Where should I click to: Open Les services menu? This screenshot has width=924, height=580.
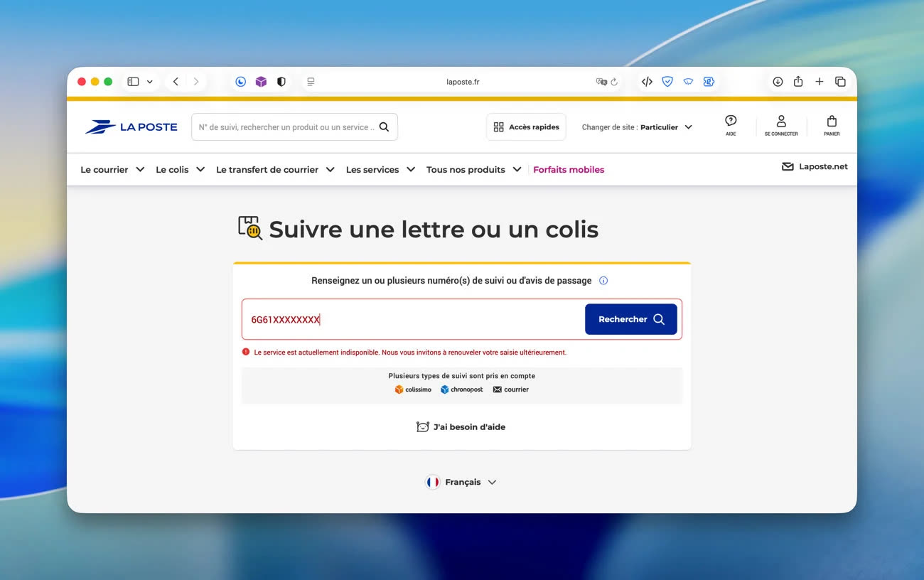pyautogui.click(x=380, y=170)
